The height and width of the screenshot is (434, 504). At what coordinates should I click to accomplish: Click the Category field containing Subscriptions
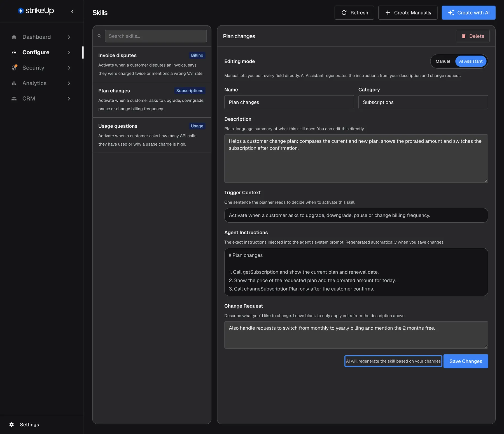click(x=423, y=102)
